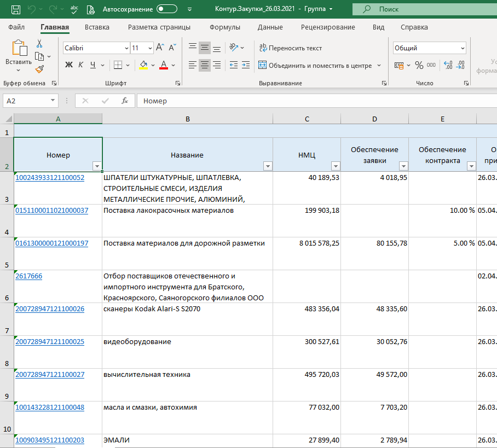Screen dimensions: 497x448
Task: Apply accounting number format
Action: 399,65
